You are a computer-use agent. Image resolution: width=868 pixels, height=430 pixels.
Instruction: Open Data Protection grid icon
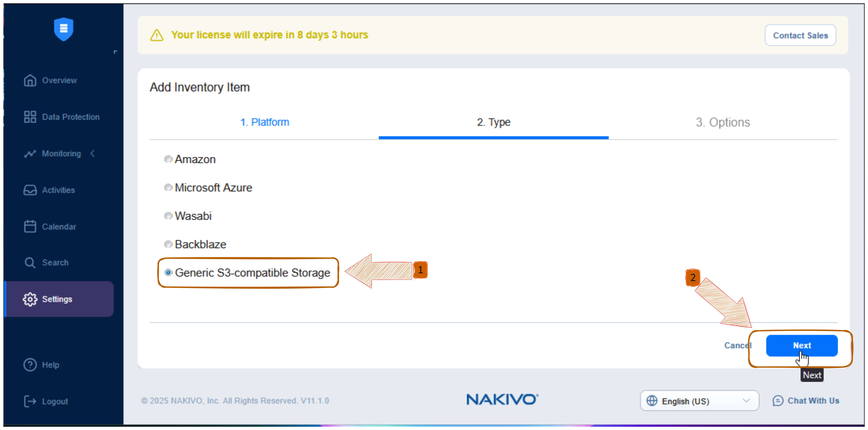point(30,117)
